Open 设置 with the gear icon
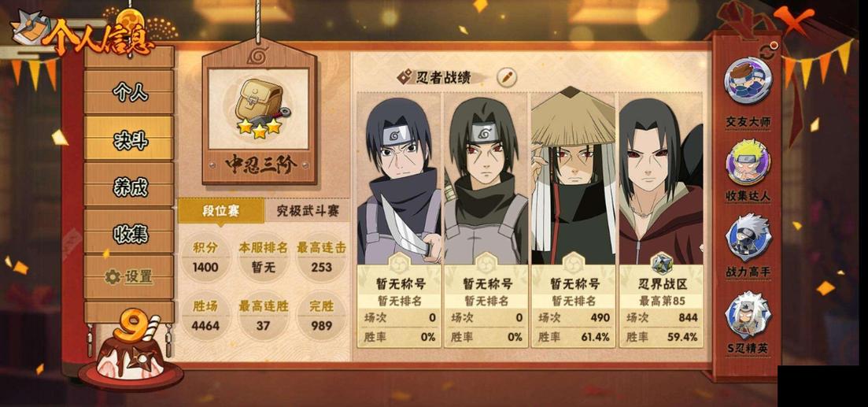Image resolution: width=868 pixels, height=407 pixels. (130, 276)
